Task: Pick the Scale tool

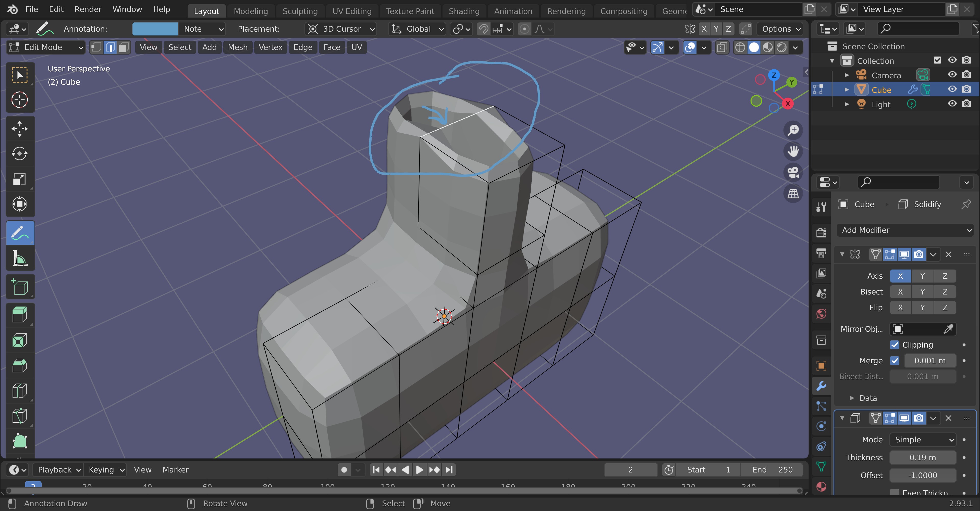Action: [x=20, y=179]
